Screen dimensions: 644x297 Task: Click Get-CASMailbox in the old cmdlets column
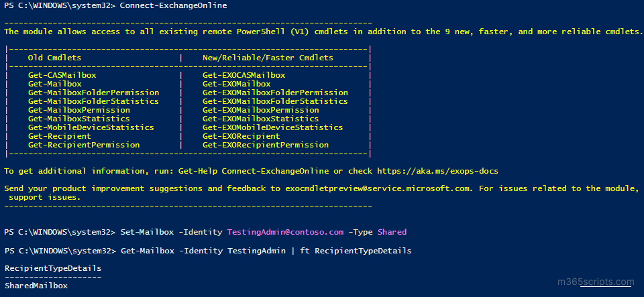[62, 75]
